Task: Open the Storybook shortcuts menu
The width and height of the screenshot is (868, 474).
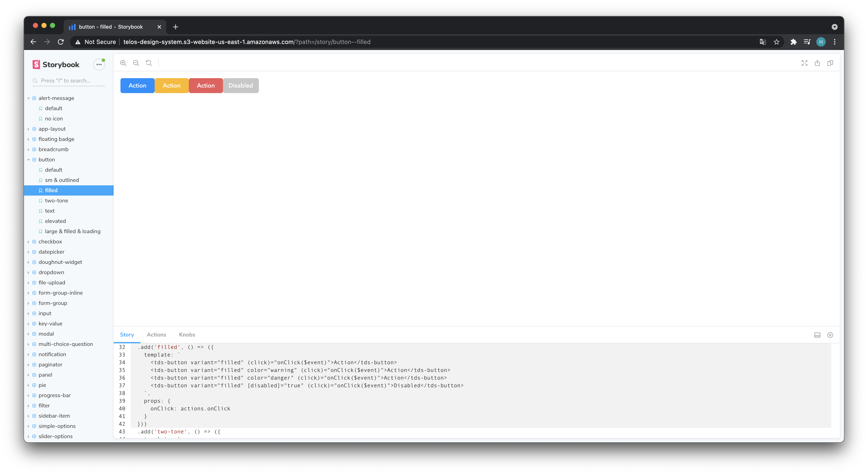Action: tap(99, 64)
